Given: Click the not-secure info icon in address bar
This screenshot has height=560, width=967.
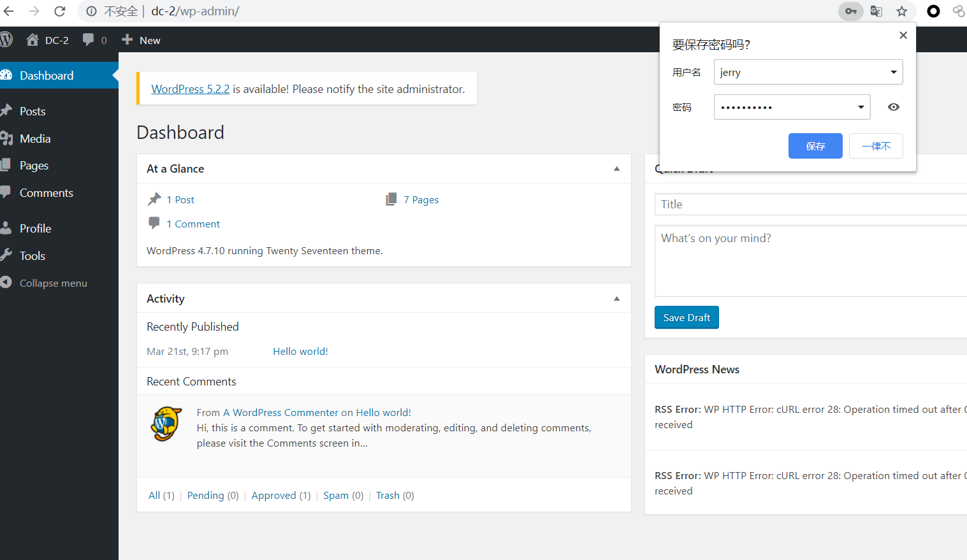Looking at the screenshot, I should coord(92,11).
